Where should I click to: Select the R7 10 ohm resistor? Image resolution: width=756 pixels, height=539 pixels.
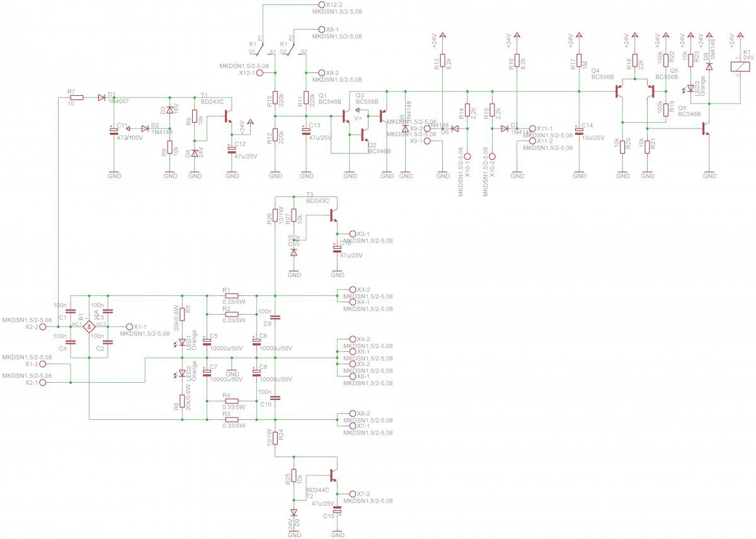point(76,98)
